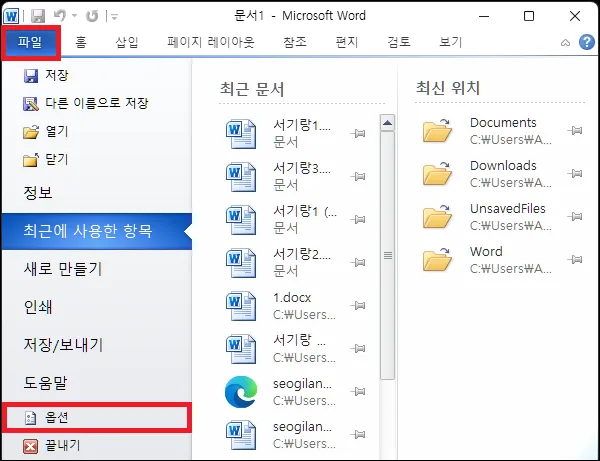
Task: Open the Undo history dropdown arrow
Action: (x=75, y=16)
